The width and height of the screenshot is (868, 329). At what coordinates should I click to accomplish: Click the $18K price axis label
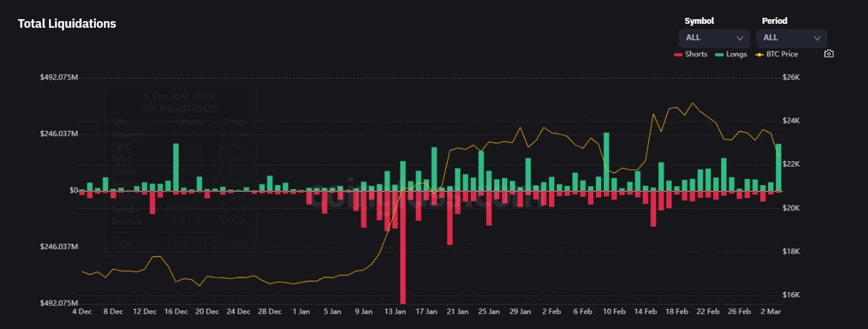pyautogui.click(x=791, y=252)
